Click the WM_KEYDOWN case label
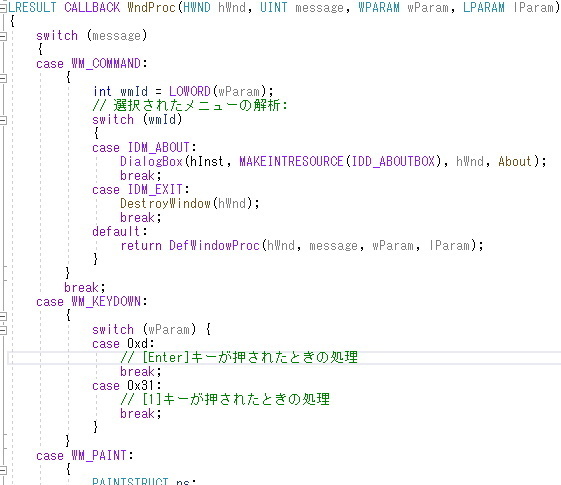 point(106,302)
